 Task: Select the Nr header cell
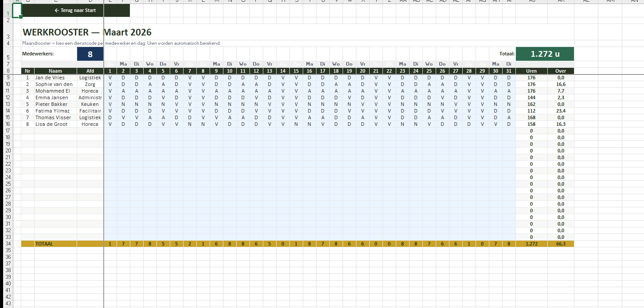click(27, 70)
